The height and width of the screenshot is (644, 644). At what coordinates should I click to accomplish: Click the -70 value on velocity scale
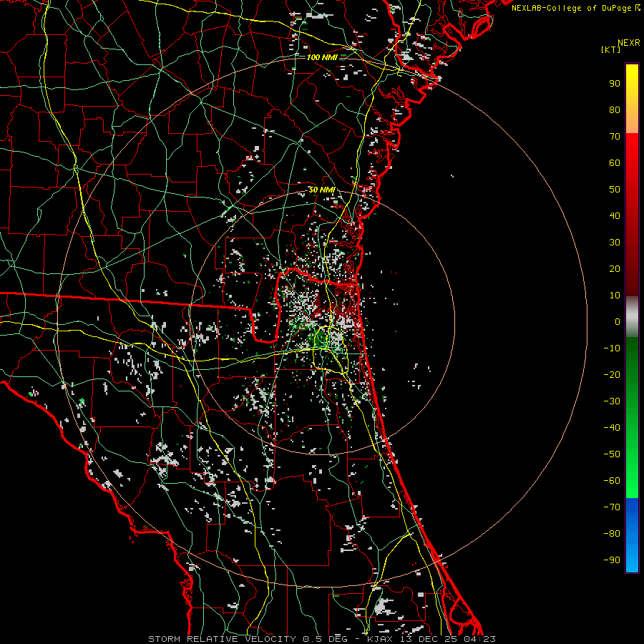coord(612,507)
